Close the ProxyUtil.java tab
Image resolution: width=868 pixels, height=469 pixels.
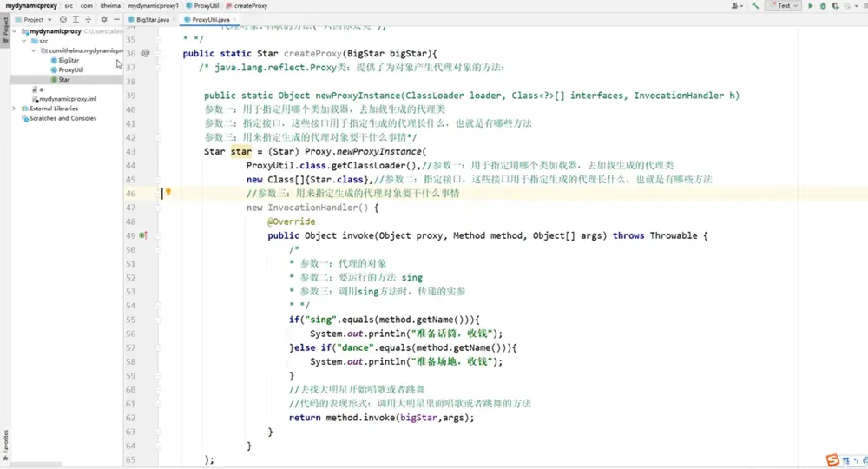click(x=234, y=19)
